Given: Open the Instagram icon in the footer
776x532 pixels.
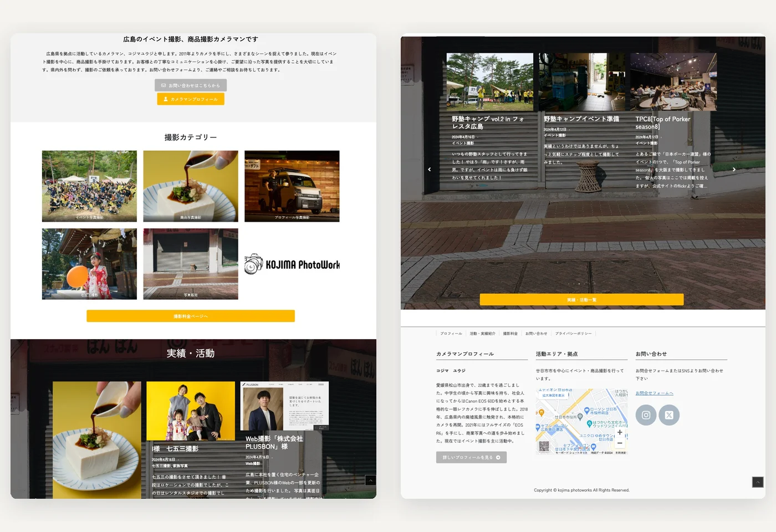Looking at the screenshot, I should click(646, 415).
